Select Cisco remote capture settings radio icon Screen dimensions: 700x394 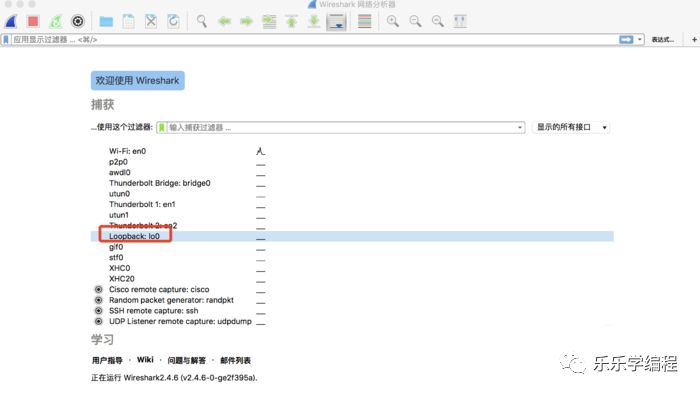click(x=99, y=290)
